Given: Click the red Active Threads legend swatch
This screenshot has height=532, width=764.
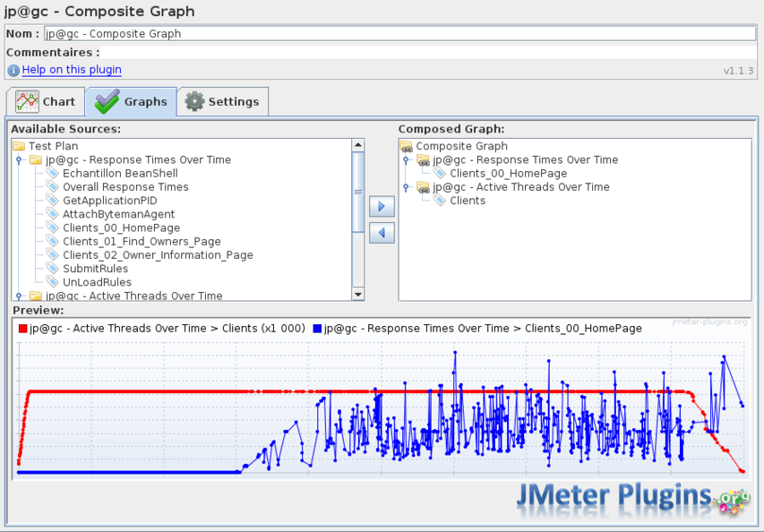Looking at the screenshot, I should (x=22, y=329).
